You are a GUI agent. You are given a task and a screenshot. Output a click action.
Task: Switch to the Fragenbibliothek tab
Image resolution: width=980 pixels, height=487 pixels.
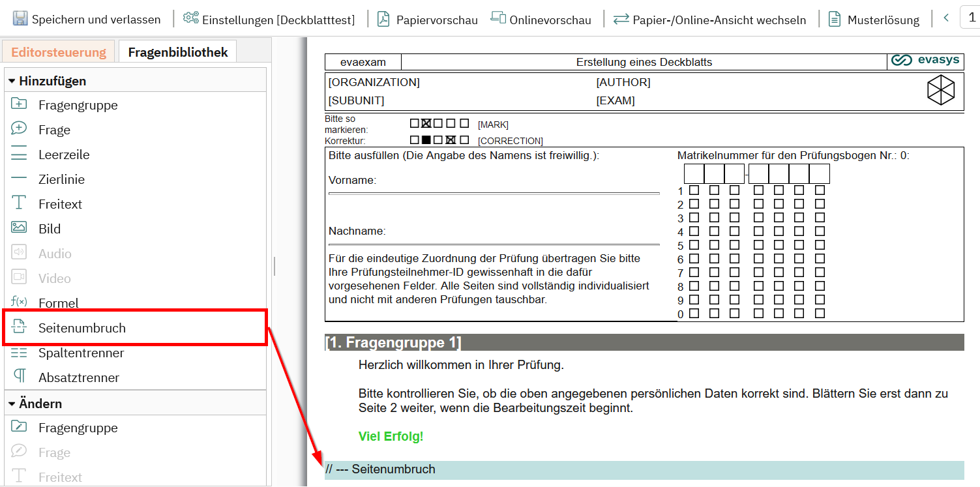(x=177, y=52)
